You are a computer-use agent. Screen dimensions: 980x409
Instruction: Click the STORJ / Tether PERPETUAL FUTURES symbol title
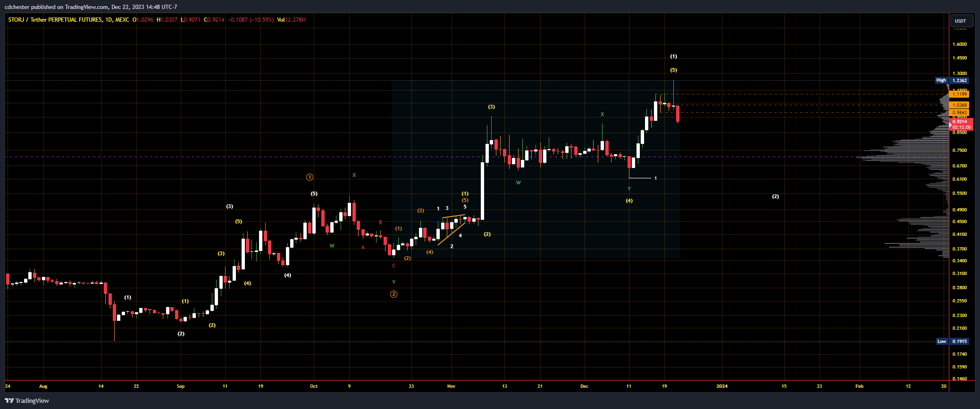coord(55,20)
